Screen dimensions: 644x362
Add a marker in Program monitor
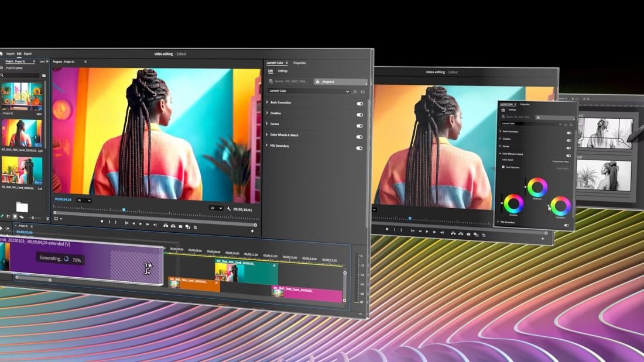click(102, 222)
